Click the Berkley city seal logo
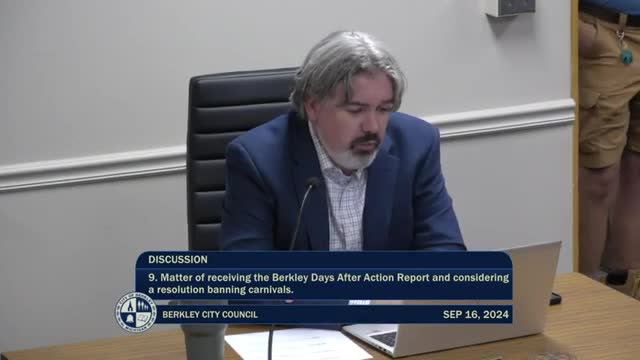This screenshot has height=360, width=640. click(136, 312)
